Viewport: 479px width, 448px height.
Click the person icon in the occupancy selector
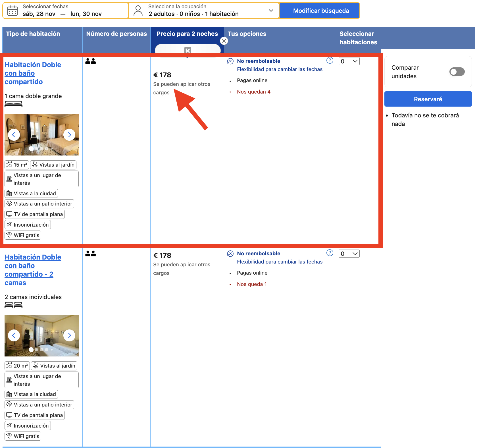click(x=138, y=11)
